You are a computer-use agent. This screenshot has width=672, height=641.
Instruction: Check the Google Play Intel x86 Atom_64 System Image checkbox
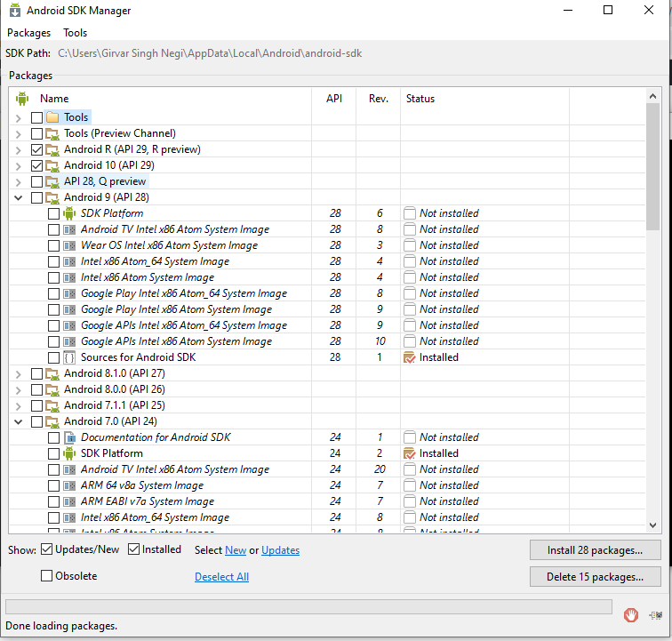53,293
